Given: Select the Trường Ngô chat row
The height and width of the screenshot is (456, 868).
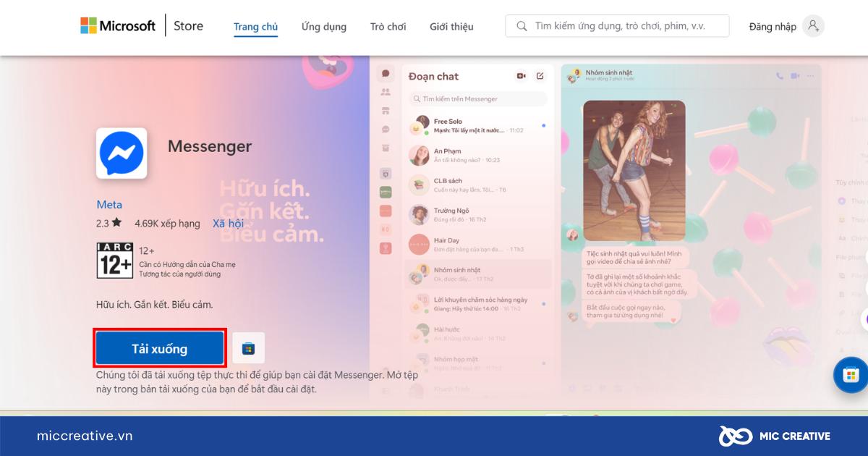Looking at the screenshot, I should click(478, 215).
